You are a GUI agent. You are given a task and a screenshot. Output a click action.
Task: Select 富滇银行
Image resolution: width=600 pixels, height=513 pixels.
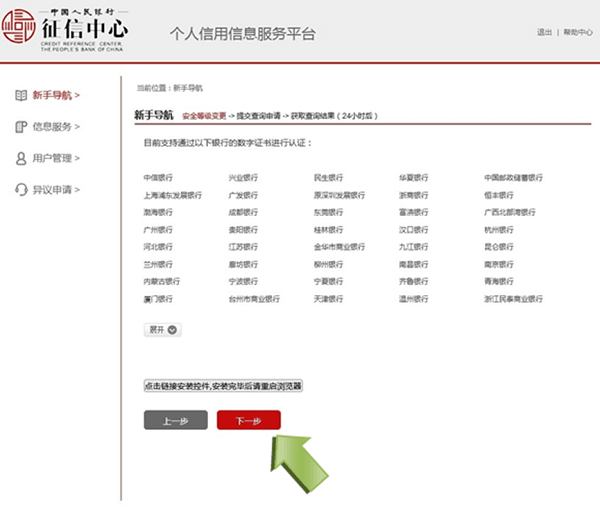[414, 212]
